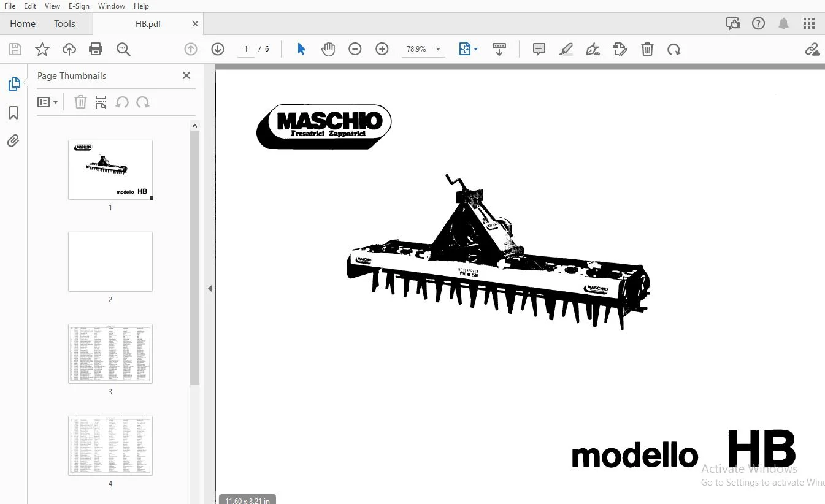825x504 pixels.
Task: Open the Sign document pen tool
Action: (x=593, y=49)
